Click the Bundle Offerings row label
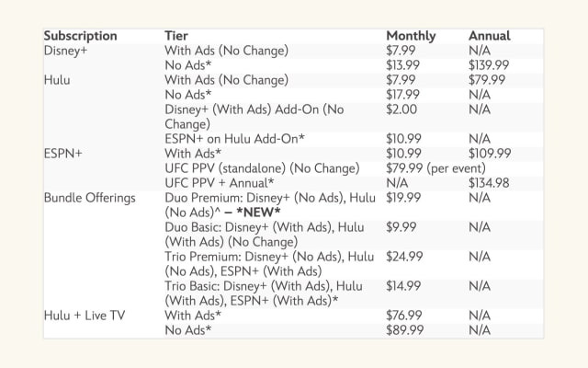This screenshot has width=588, height=368. click(88, 198)
